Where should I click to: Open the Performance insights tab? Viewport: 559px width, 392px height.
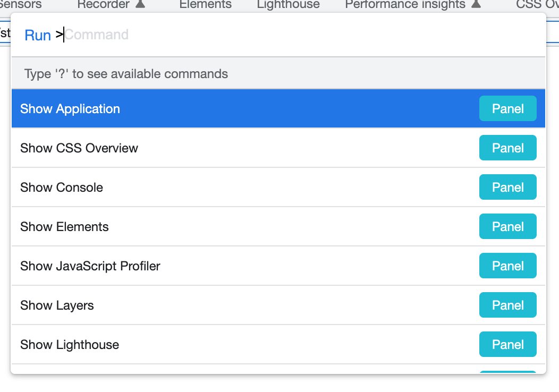tap(405, 4)
